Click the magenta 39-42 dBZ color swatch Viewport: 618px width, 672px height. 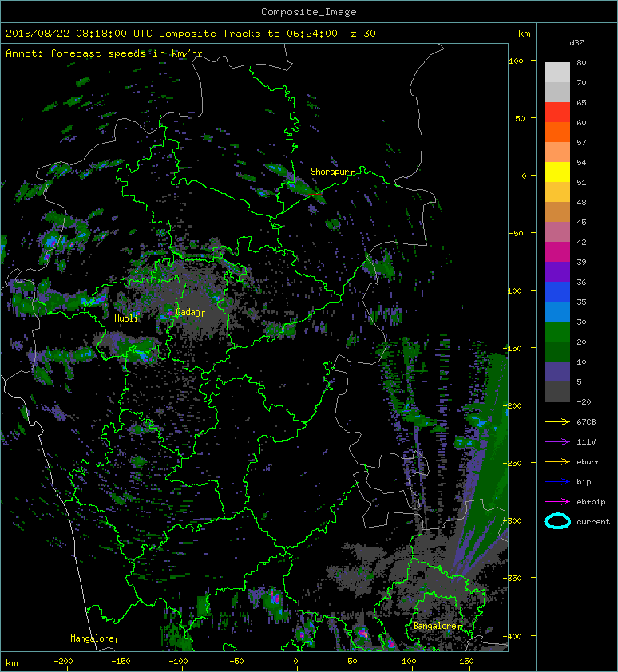(557, 252)
